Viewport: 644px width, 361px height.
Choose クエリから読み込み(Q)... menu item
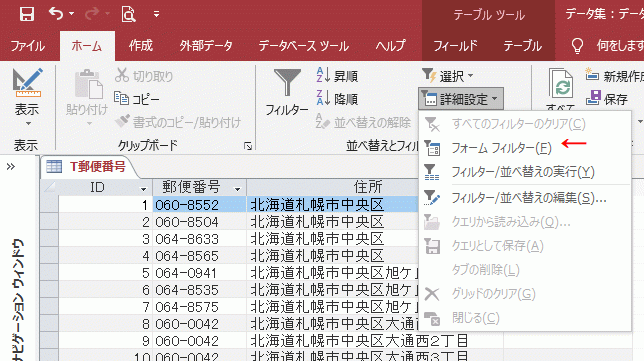click(524, 222)
